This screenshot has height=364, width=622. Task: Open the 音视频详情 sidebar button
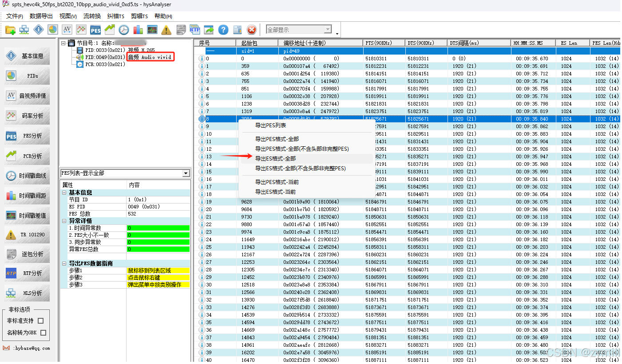[x=27, y=96]
